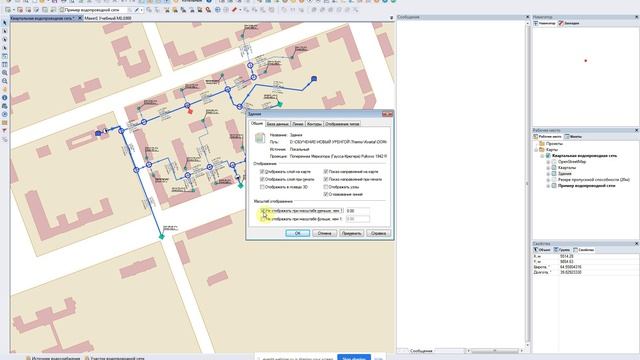Select the red valve symbol on the map
This screenshot has width=640, height=360.
[190, 111]
